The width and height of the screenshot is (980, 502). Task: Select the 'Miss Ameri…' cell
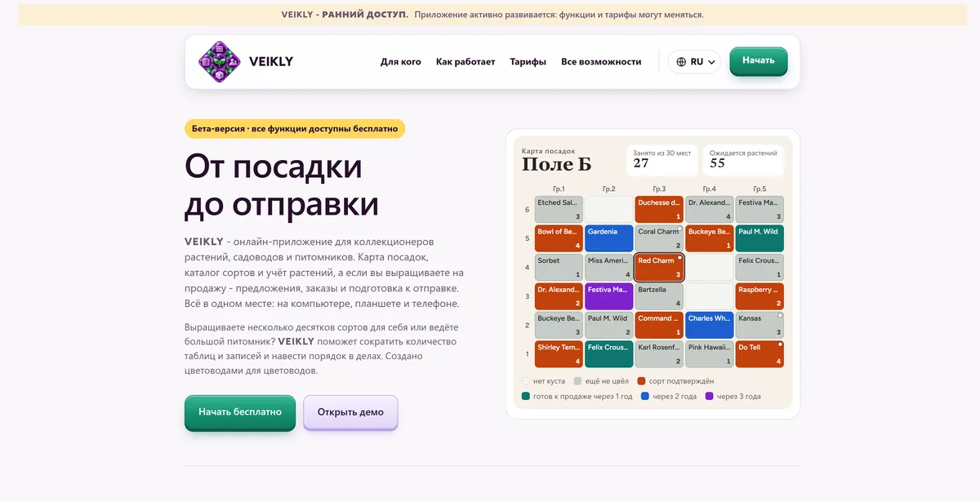point(609,268)
